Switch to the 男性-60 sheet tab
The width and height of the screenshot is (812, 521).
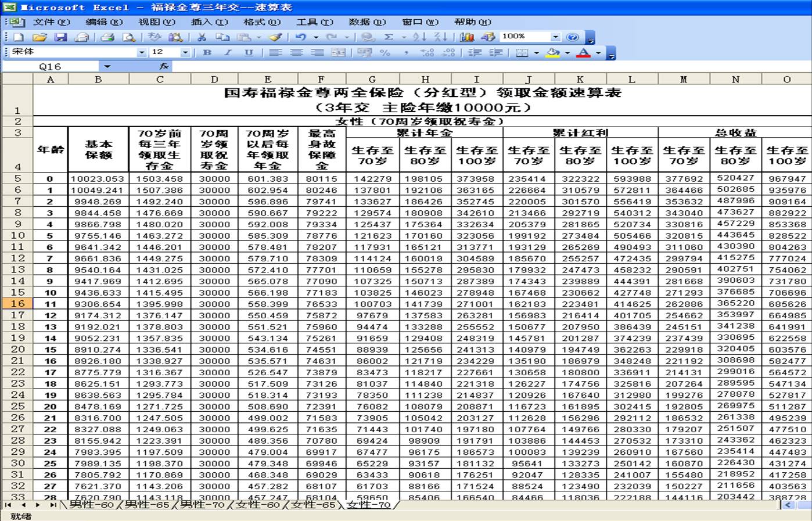click(91, 505)
